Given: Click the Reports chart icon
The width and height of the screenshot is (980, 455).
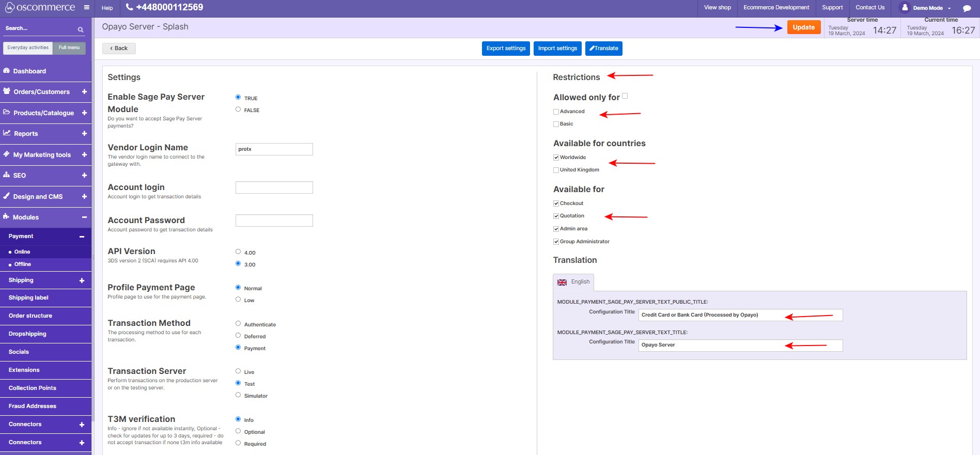Looking at the screenshot, I should point(7,133).
